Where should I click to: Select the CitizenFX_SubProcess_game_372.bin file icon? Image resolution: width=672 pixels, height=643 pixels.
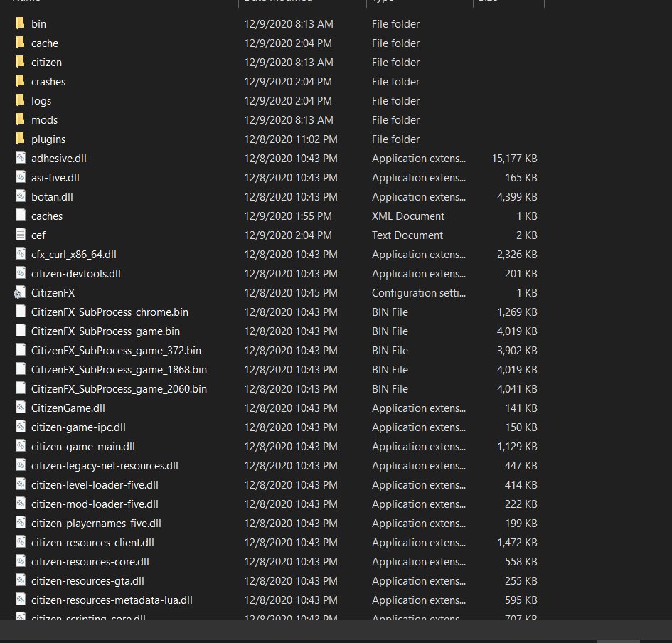tap(20, 350)
